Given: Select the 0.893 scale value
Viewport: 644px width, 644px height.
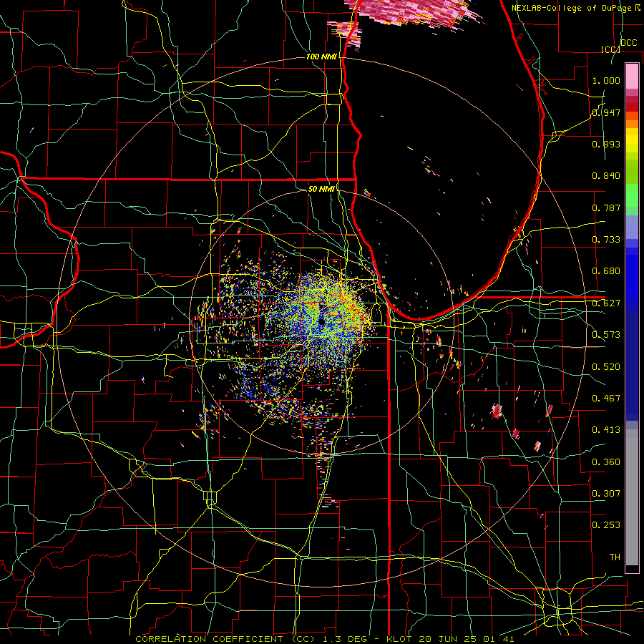Looking at the screenshot, I should point(606,144).
